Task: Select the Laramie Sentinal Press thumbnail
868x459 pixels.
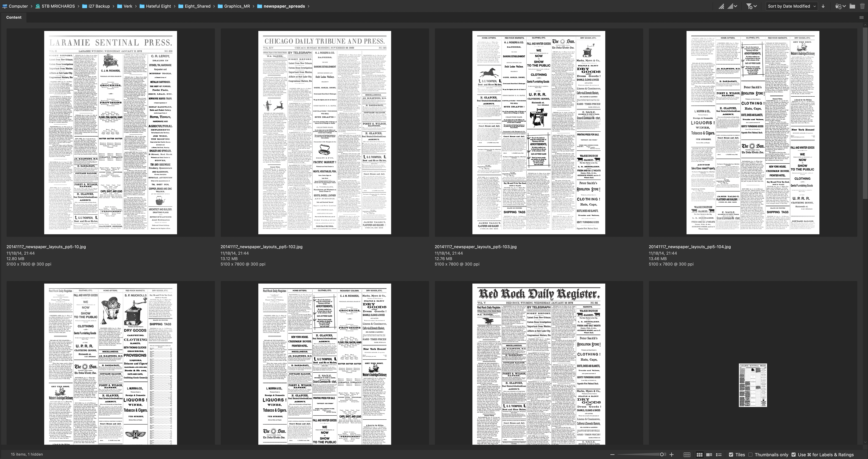Action: [111, 132]
